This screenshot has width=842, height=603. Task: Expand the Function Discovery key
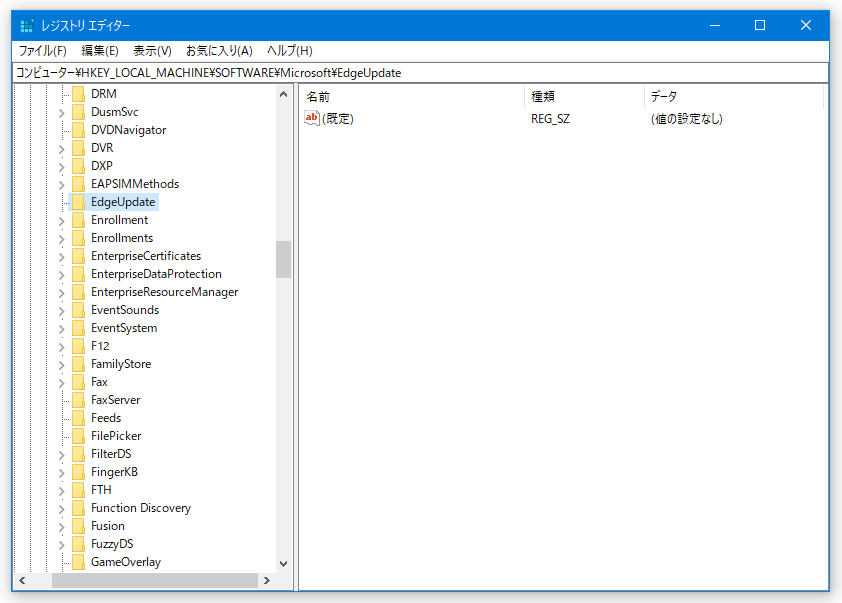click(61, 508)
